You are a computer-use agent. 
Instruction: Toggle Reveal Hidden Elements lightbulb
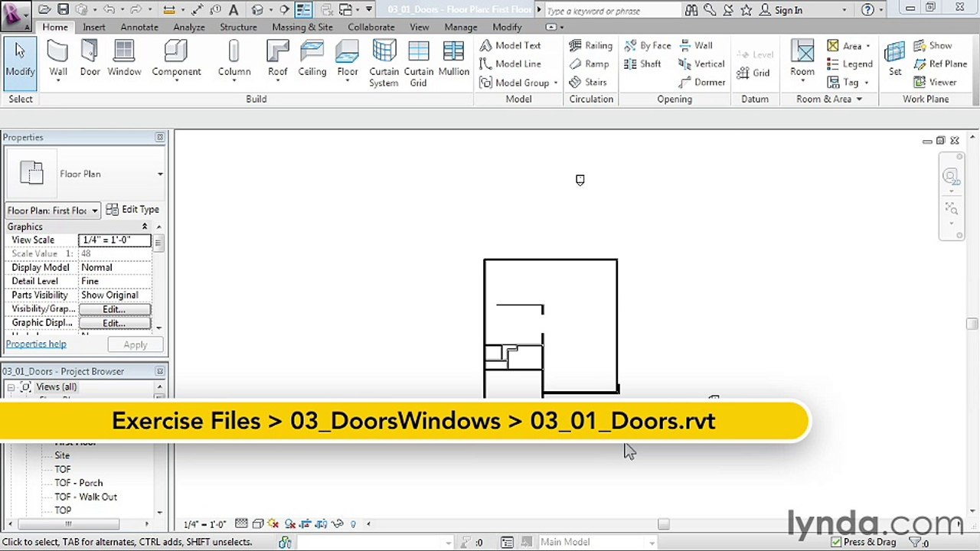pos(353,524)
